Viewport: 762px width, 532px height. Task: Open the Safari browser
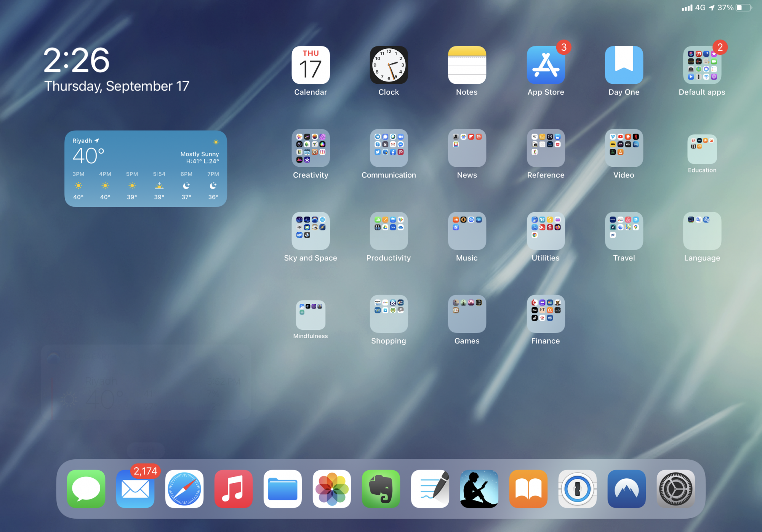184,489
